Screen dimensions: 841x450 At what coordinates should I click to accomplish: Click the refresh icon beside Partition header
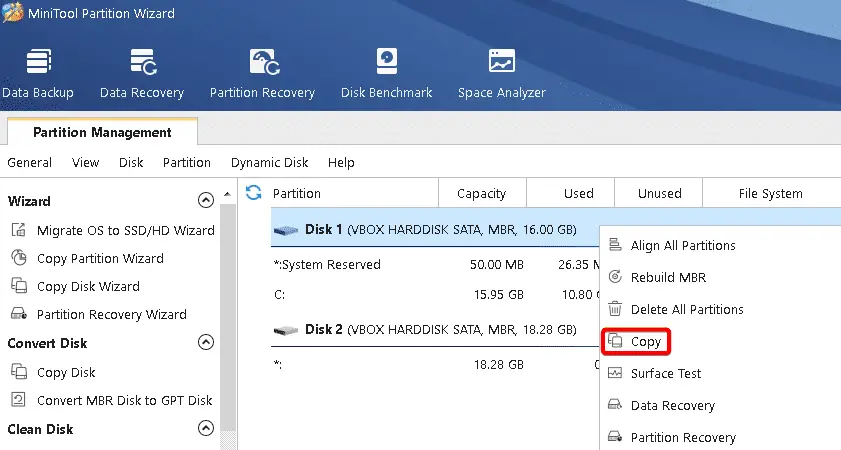[x=253, y=193]
